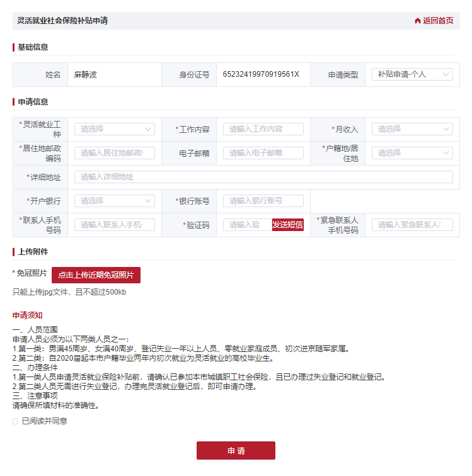The width and height of the screenshot is (472, 476).
Task: Select the 开户银行 dropdown
Action: (114, 201)
